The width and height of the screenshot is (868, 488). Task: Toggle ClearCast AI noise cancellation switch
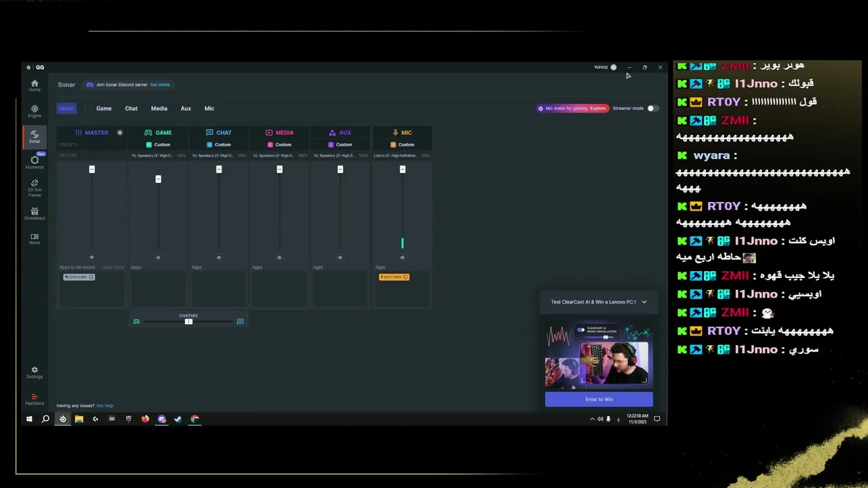[x=581, y=330]
